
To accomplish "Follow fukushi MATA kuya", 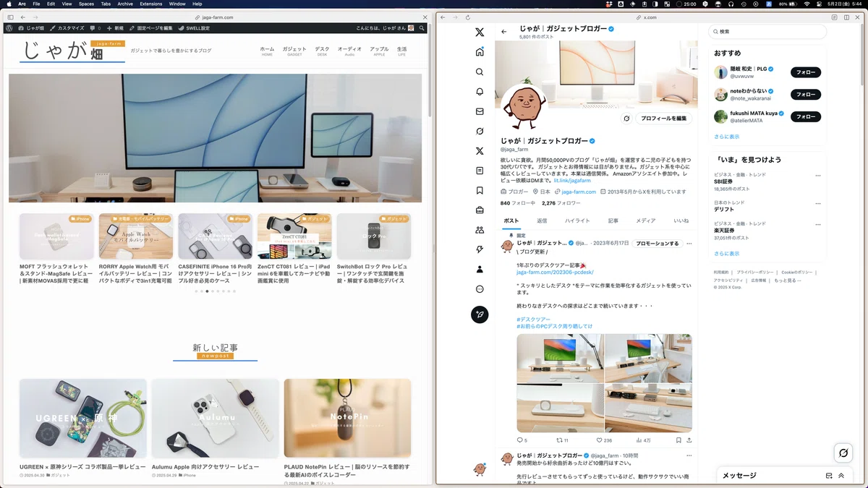I will click(805, 116).
